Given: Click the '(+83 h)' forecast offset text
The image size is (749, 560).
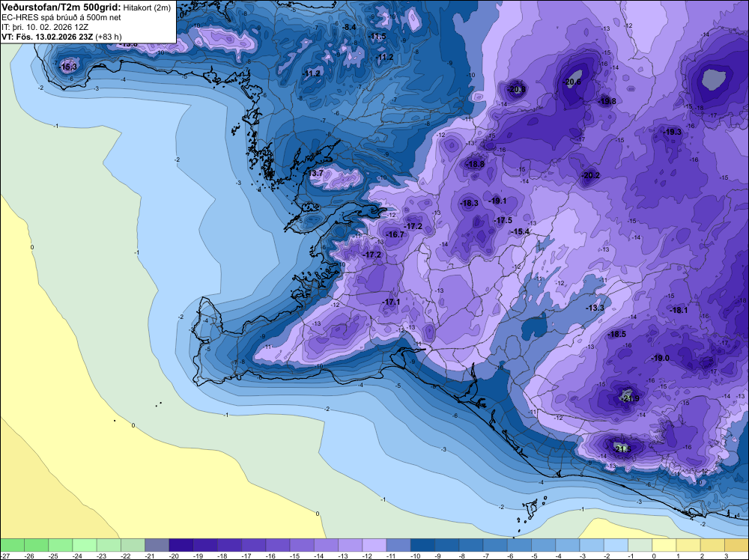Looking at the screenshot, I should coord(109,37).
